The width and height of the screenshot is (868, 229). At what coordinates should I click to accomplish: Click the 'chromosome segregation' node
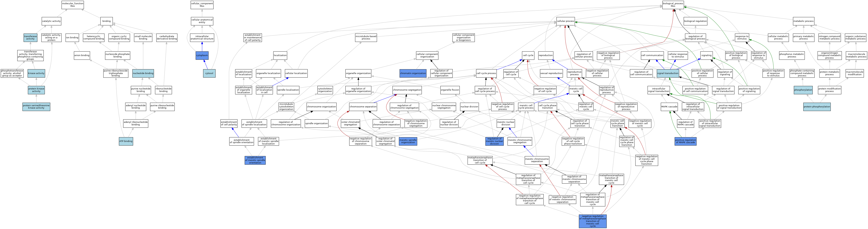click(x=407, y=90)
